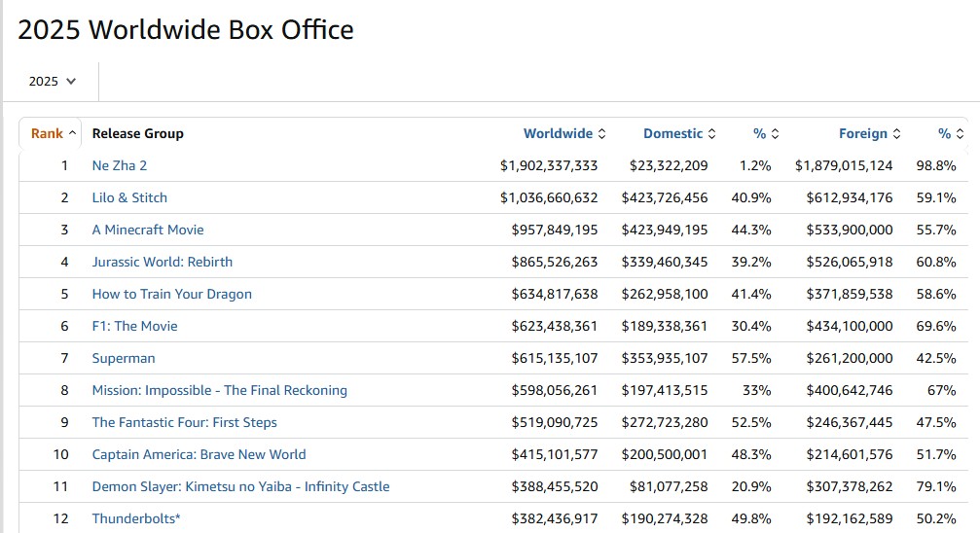This screenshot has height=533, width=980.
Task: Select foreign value $246,367,445
Action: [x=850, y=422]
